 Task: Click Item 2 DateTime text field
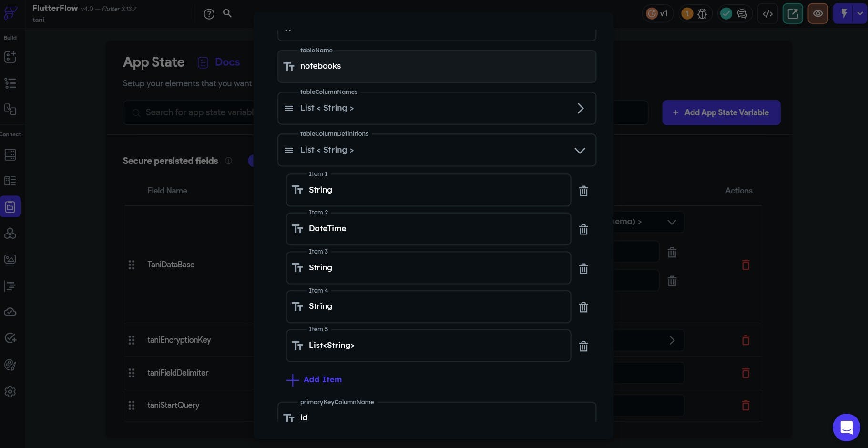point(428,229)
